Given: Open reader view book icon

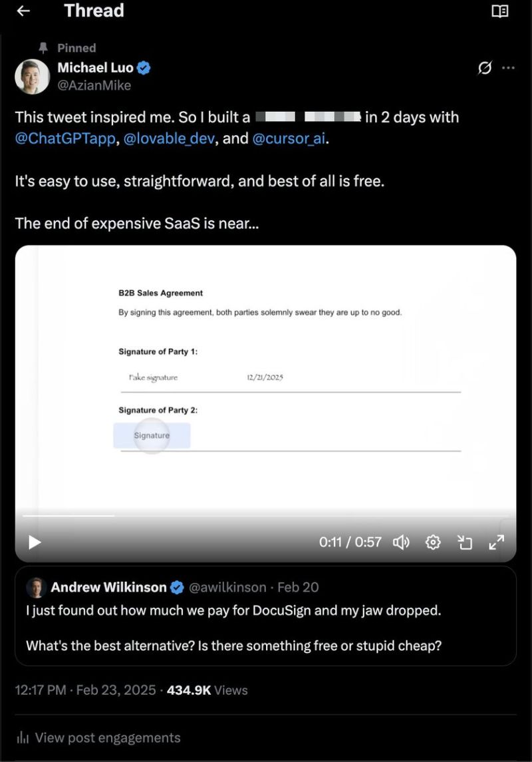Looking at the screenshot, I should pos(499,11).
